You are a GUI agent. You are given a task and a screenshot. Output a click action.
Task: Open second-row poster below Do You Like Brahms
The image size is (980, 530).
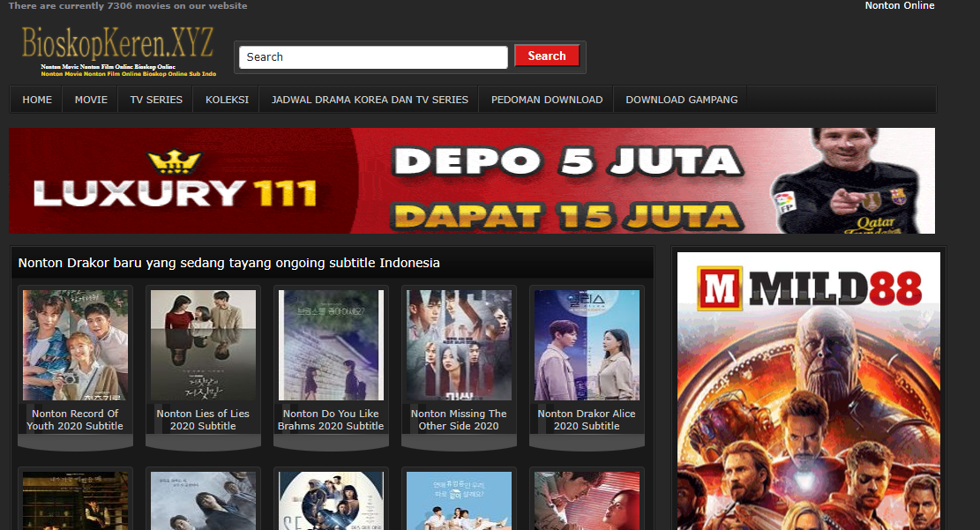tap(332, 501)
